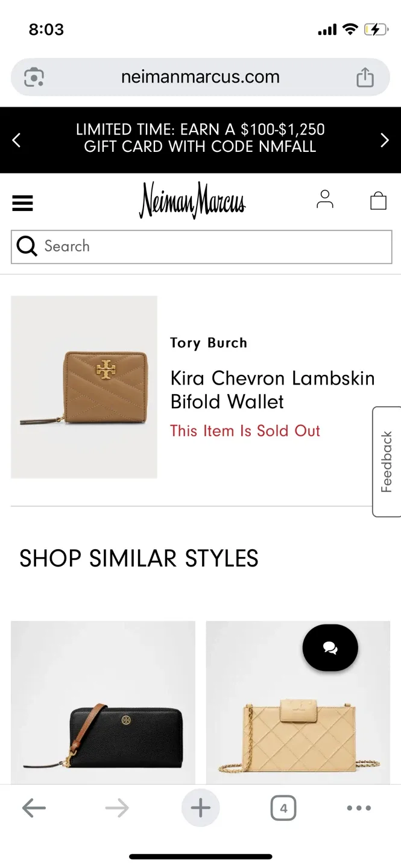Open the chat assistant bubble
The width and height of the screenshot is (401, 868).
330,647
